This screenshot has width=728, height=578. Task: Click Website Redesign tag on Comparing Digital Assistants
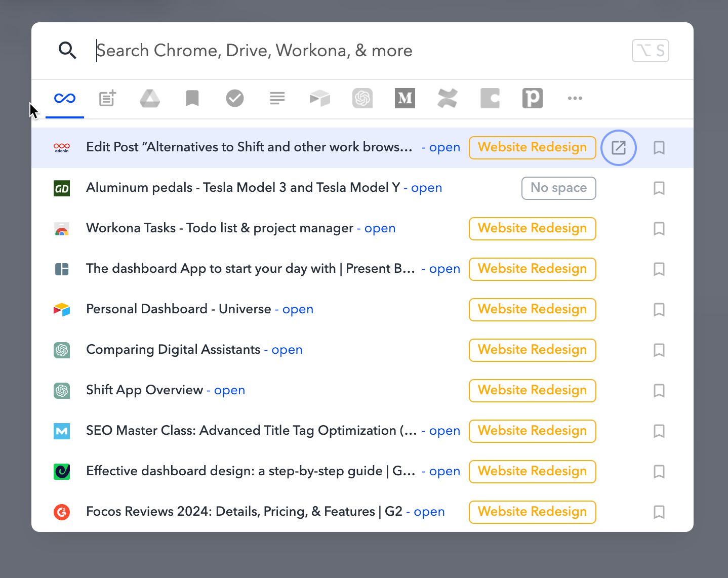[x=533, y=350]
